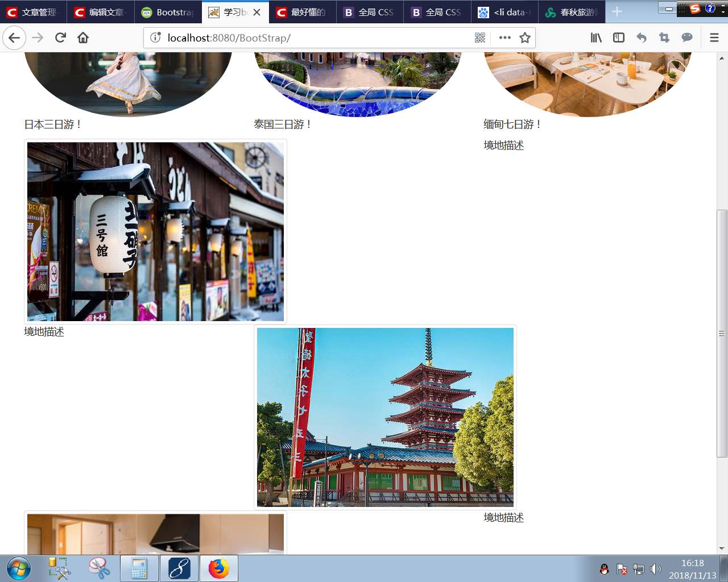This screenshot has width=728, height=582.
Task: Go back to the previous page
Action: coord(14,38)
